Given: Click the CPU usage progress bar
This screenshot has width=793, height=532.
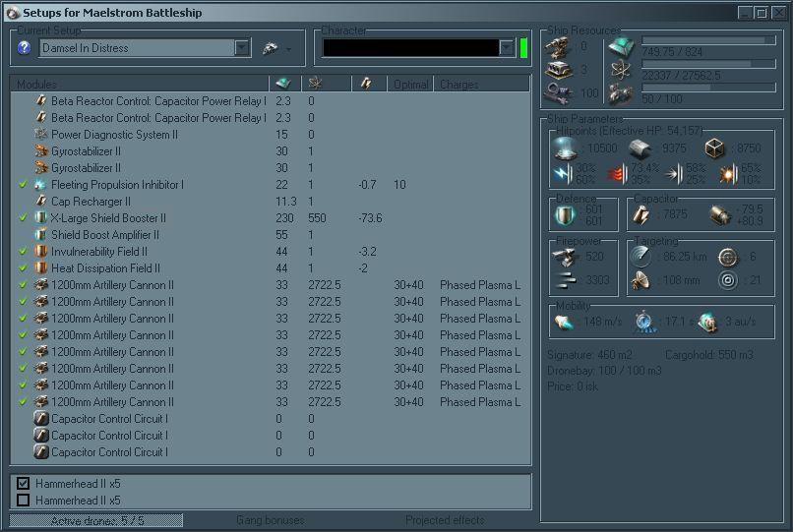Looking at the screenshot, I should tap(708, 40).
